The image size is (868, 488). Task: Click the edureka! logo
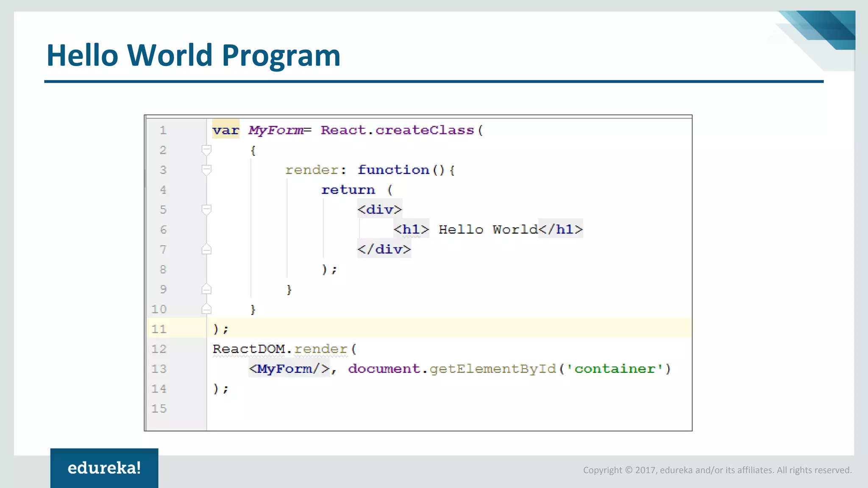click(104, 468)
